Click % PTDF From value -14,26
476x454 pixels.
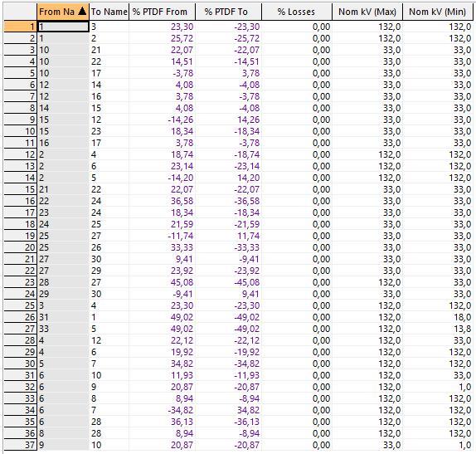[x=181, y=120]
